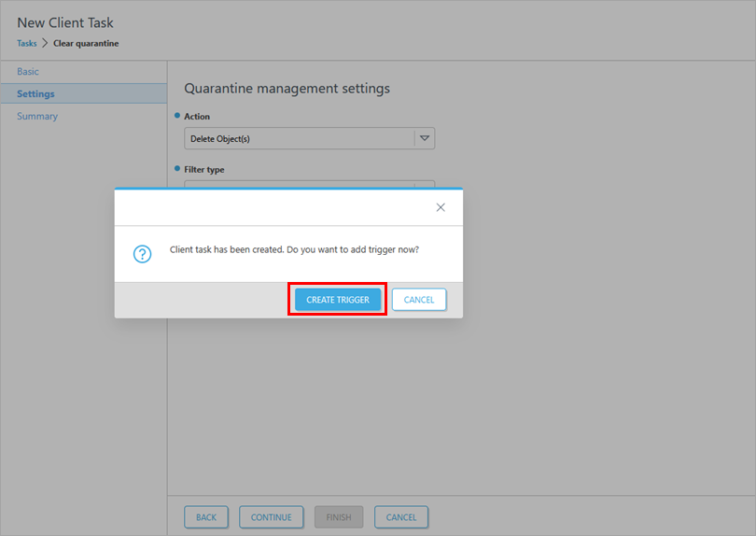Click the FINISH button
Viewport: 756px width, 536px height.
pos(338,517)
